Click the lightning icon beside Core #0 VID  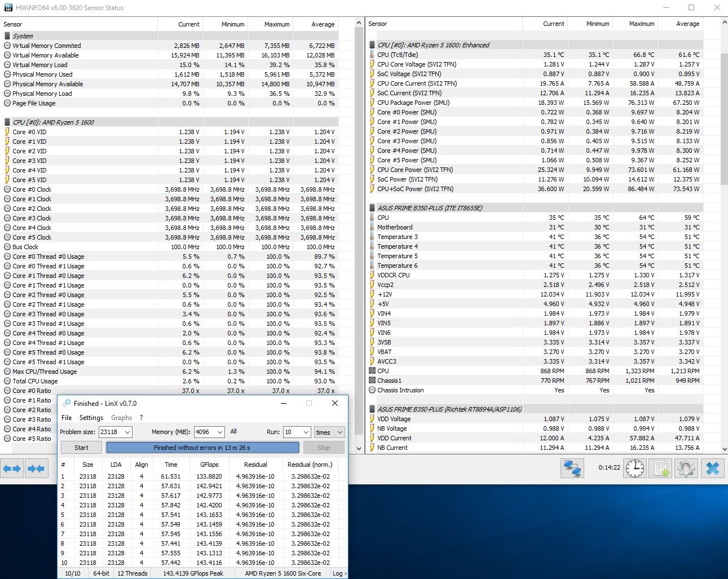click(x=7, y=132)
